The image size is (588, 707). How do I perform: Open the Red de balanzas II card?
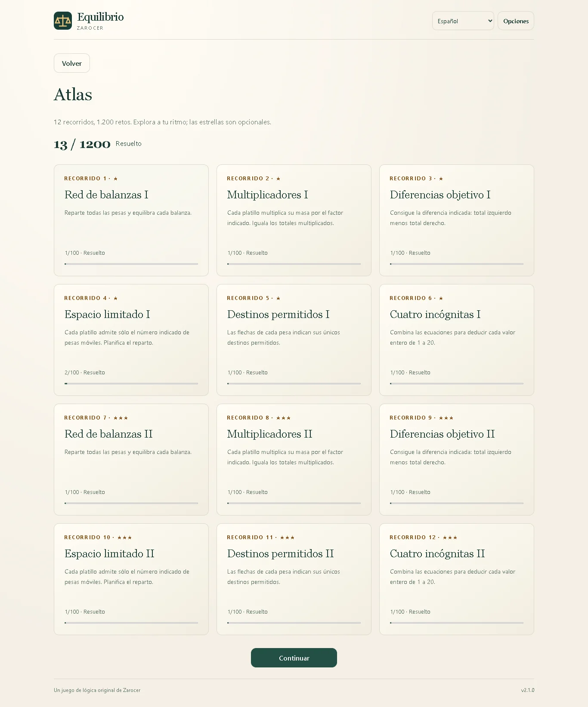click(131, 460)
